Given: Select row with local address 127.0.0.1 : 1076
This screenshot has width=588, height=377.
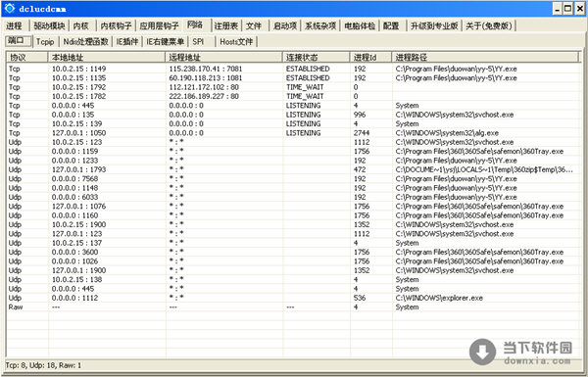Looking at the screenshot, I should (294, 207).
